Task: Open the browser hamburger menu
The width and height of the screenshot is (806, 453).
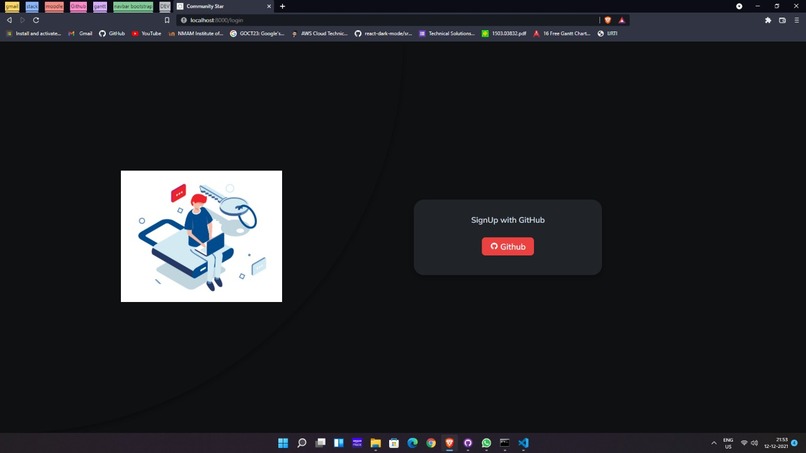Action: click(796, 20)
